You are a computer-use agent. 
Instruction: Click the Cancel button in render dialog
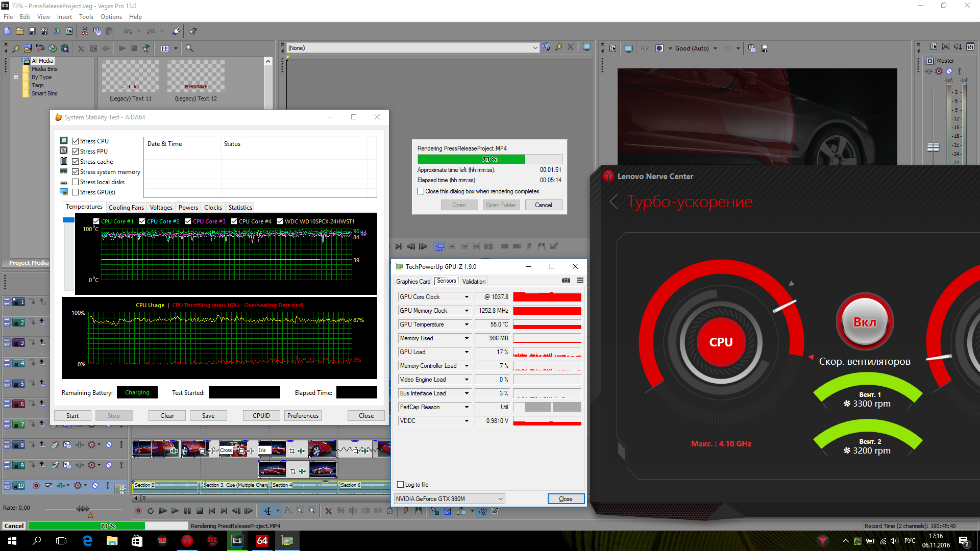[x=543, y=205]
